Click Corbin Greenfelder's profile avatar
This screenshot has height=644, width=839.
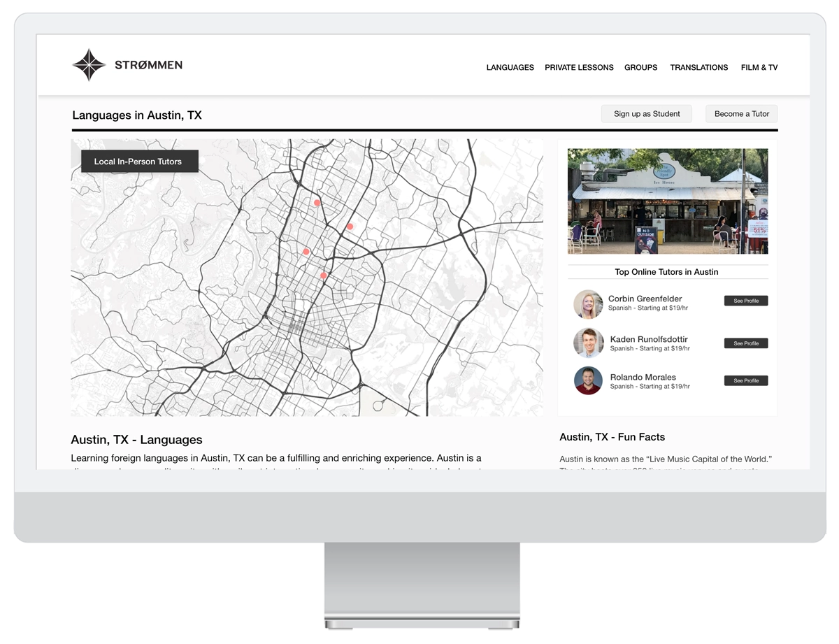(588, 304)
